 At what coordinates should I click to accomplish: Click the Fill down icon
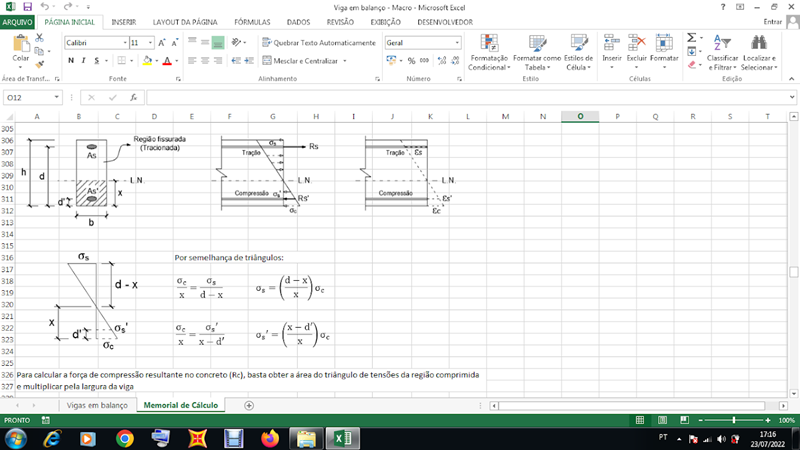pyautogui.click(x=691, y=51)
